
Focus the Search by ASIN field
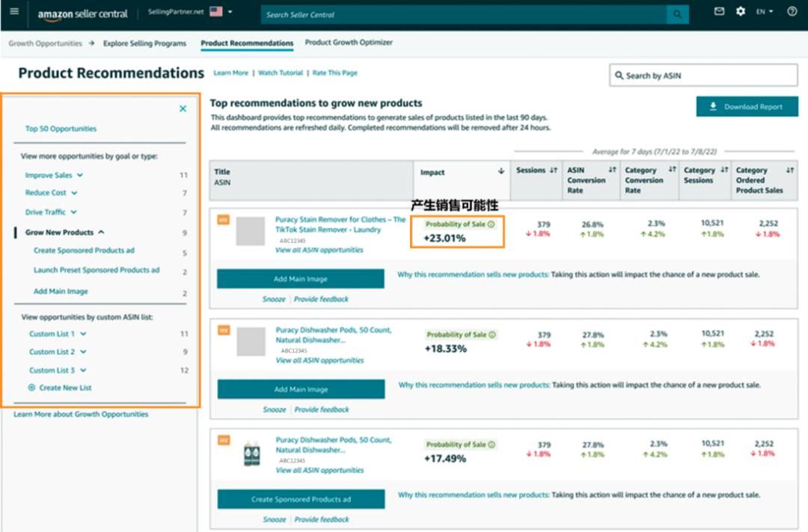(703, 76)
